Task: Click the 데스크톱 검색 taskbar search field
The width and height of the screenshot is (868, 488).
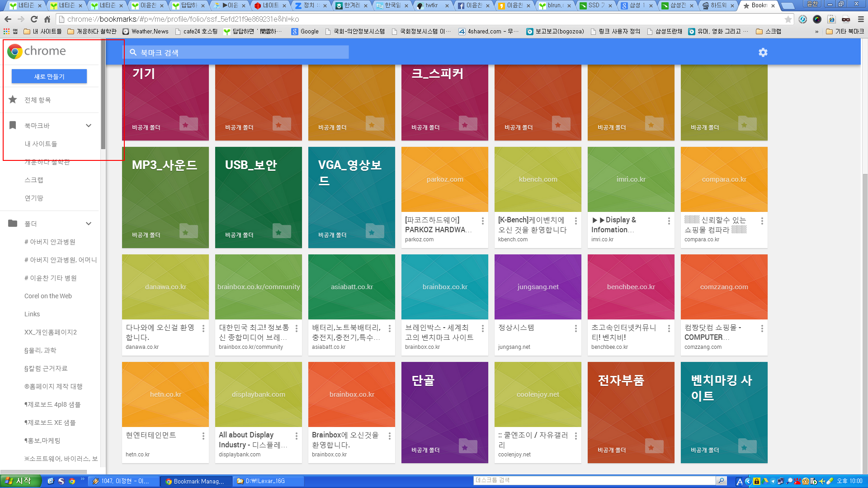Action: coord(594,480)
